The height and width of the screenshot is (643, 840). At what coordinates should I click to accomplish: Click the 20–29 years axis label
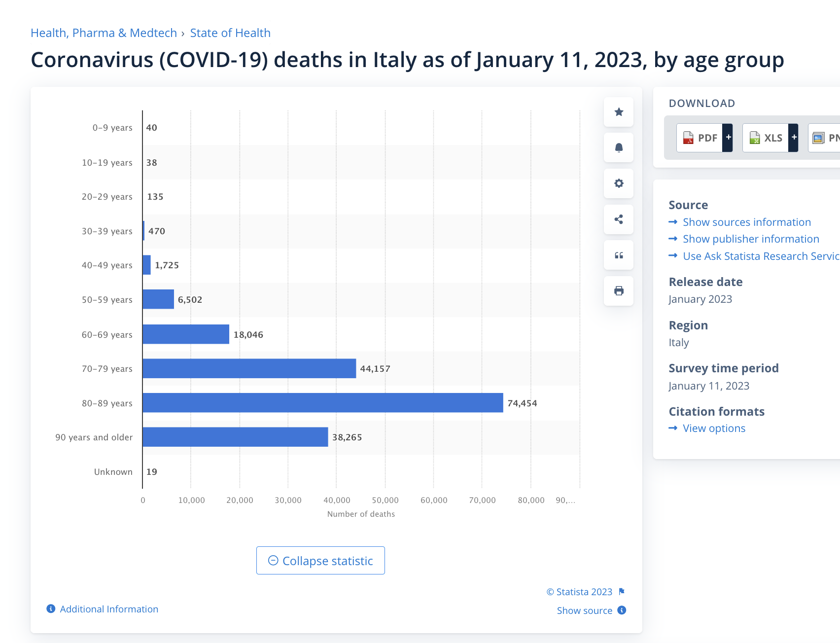click(x=107, y=197)
